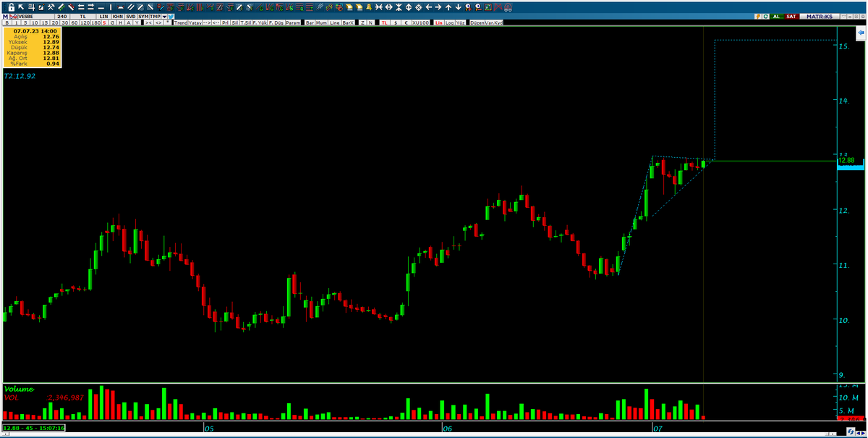This screenshot has width=868, height=438.
Task: Click the M logo icon beside VESBE
Action: click(5, 17)
